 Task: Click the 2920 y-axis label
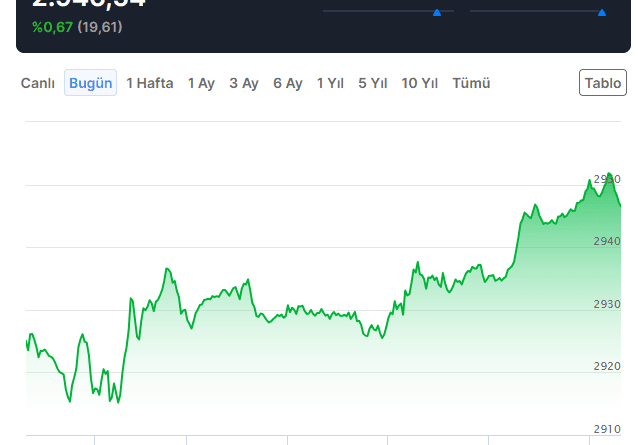tap(607, 367)
